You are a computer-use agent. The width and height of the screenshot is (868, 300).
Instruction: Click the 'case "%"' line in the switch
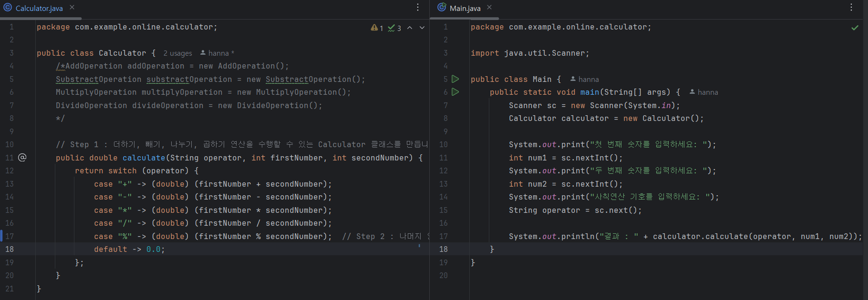click(x=213, y=236)
